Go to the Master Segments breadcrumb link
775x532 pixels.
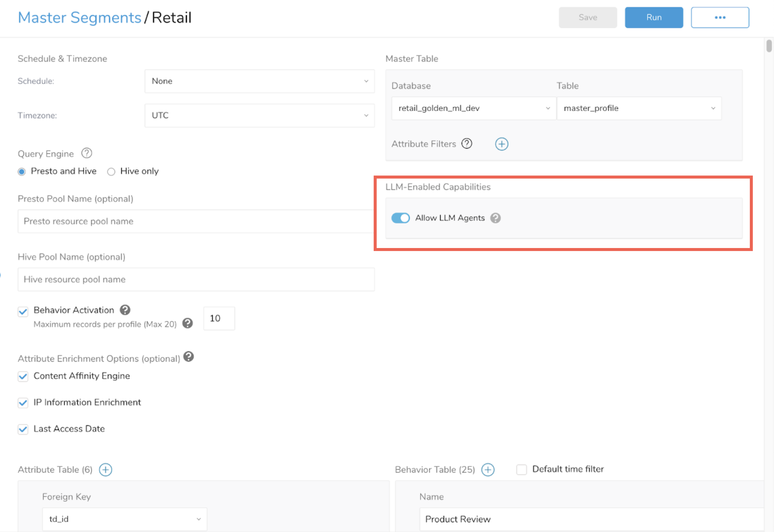click(79, 18)
